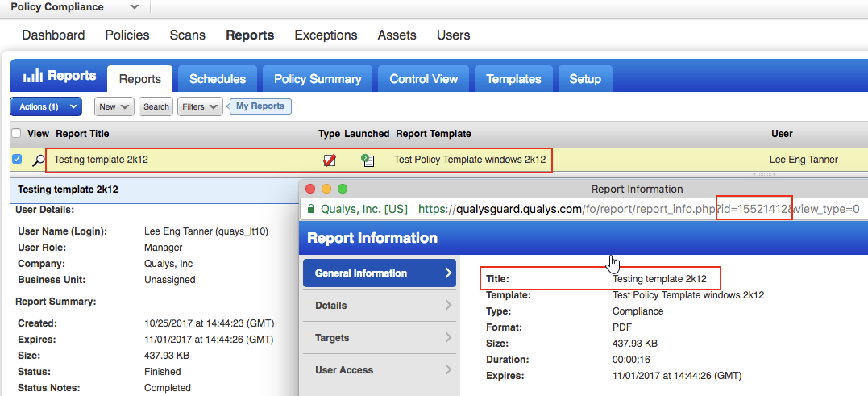
Task: Select User Access in popup sidebar
Action: (379, 370)
